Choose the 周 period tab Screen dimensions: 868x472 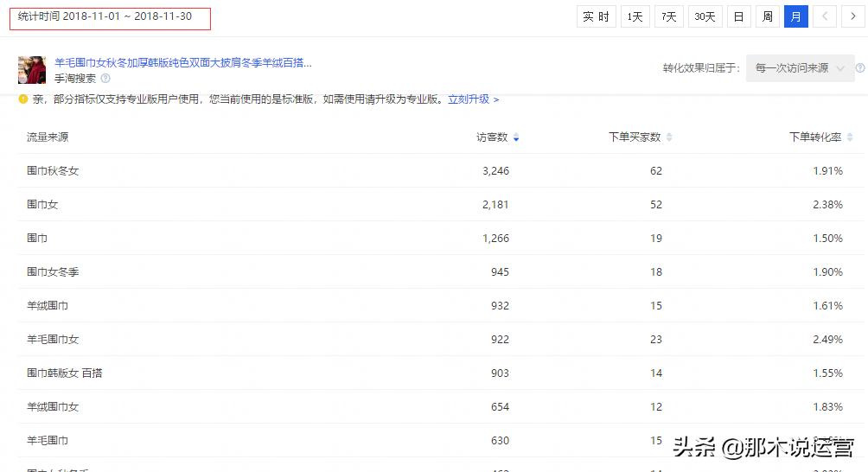click(x=767, y=16)
